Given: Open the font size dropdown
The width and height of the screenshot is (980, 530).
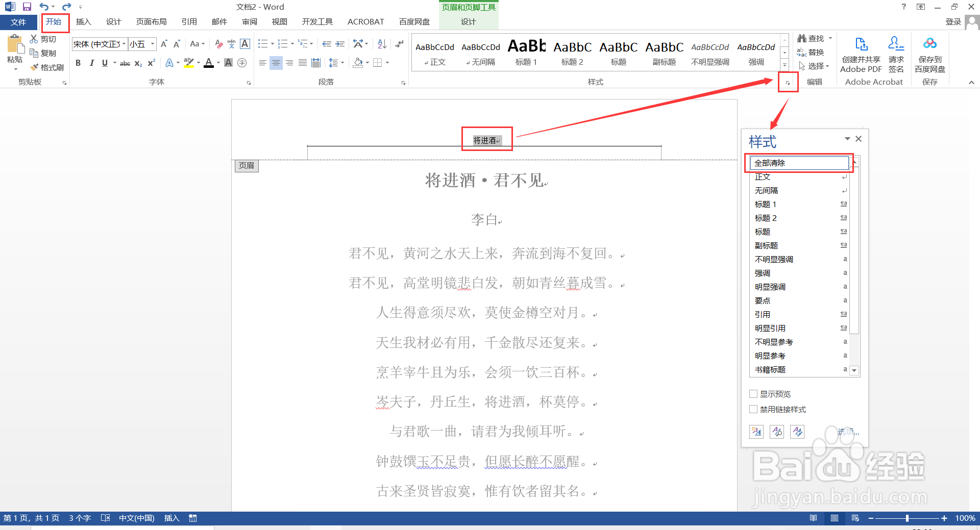Looking at the screenshot, I should click(x=151, y=44).
